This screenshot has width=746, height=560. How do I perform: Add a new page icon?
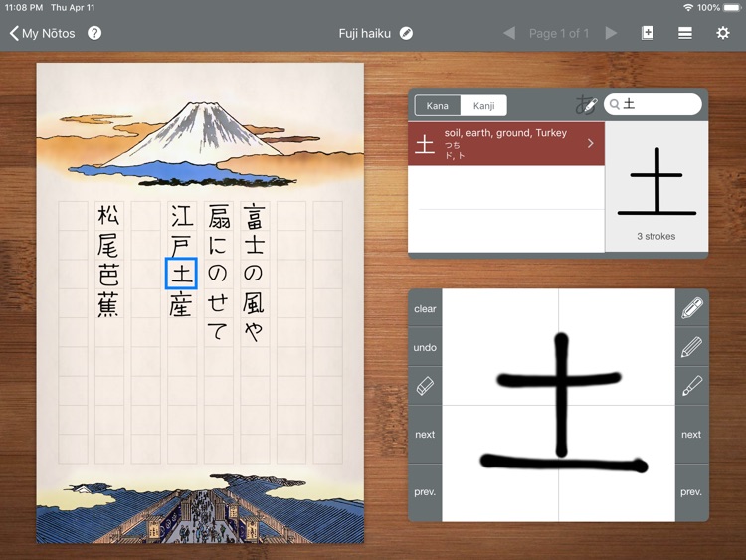click(648, 33)
